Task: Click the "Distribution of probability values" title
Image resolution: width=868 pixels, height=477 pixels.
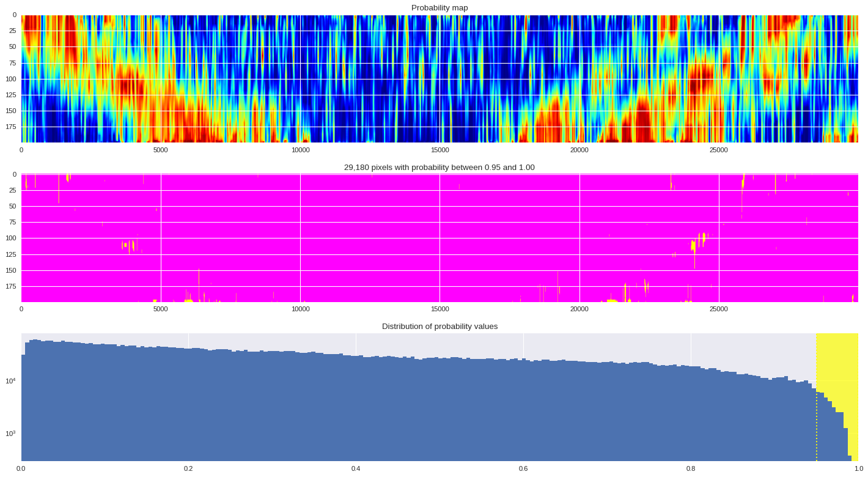Action: (x=440, y=327)
